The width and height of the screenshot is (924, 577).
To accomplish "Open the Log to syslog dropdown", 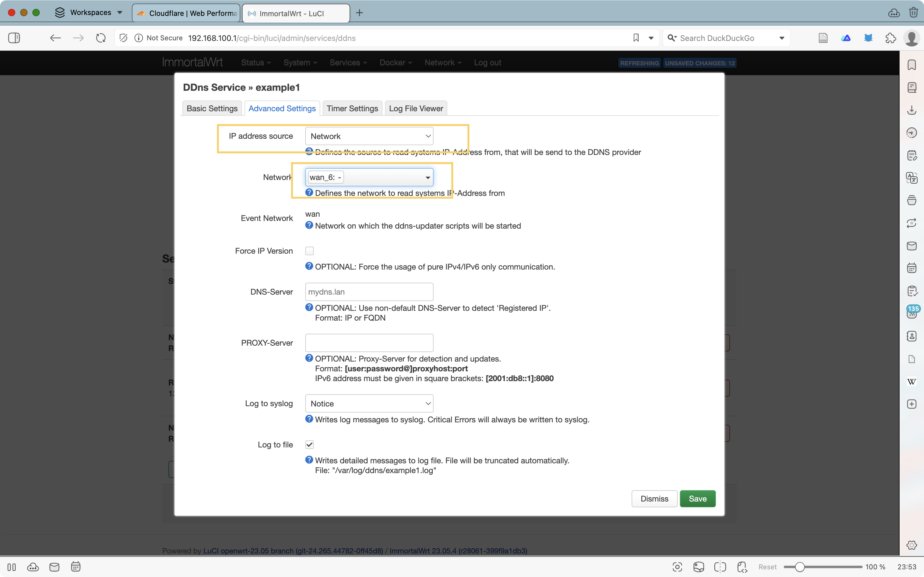I will 369,403.
